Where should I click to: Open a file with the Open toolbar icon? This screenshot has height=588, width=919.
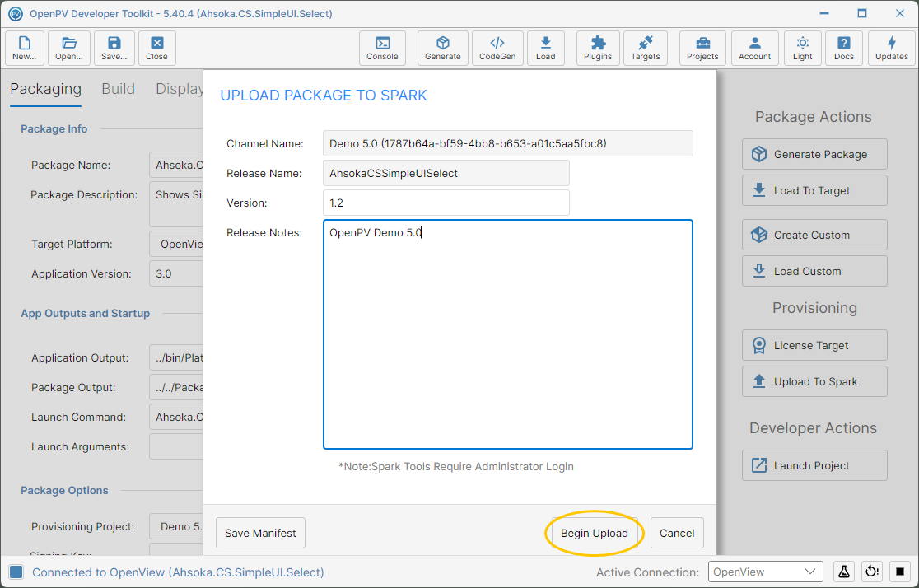point(69,48)
